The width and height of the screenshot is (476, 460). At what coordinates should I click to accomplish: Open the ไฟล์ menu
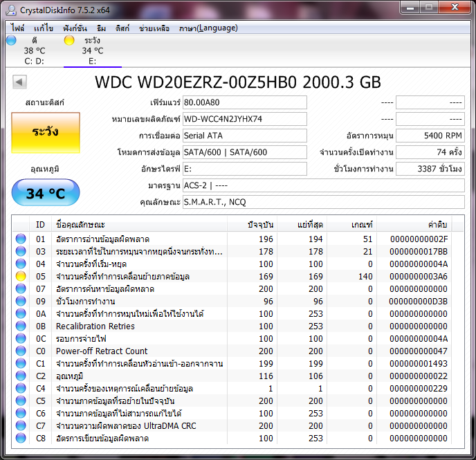click(17, 28)
